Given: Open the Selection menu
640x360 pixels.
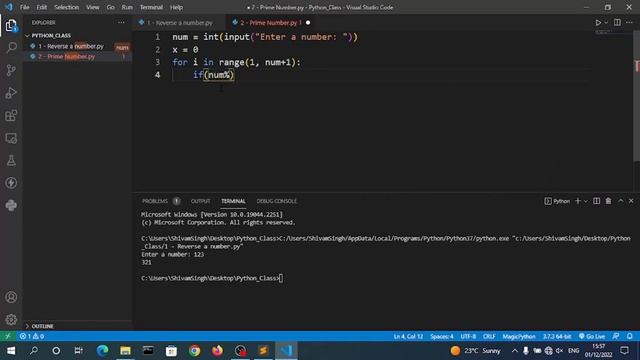Looking at the screenshot, I should coord(67,7).
